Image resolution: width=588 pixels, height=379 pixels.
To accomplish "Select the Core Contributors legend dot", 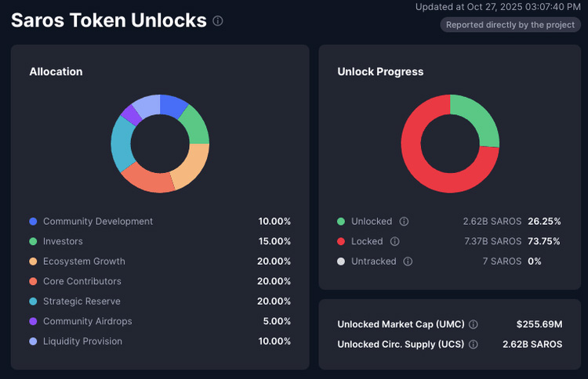I will [x=33, y=281].
